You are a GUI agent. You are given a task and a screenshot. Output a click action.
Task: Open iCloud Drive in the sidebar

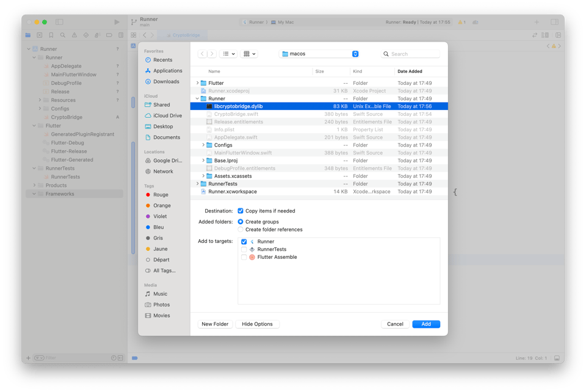[x=167, y=115]
